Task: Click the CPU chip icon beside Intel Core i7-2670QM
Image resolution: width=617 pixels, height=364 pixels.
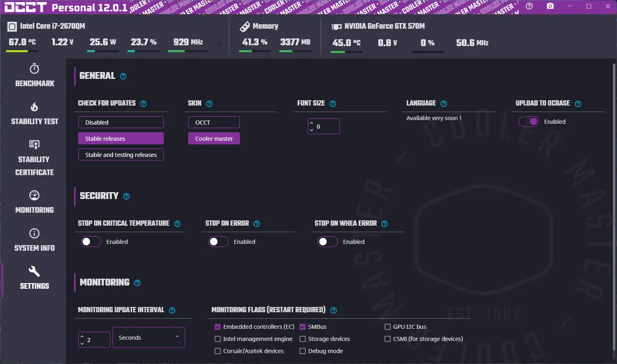Action: click(12, 27)
